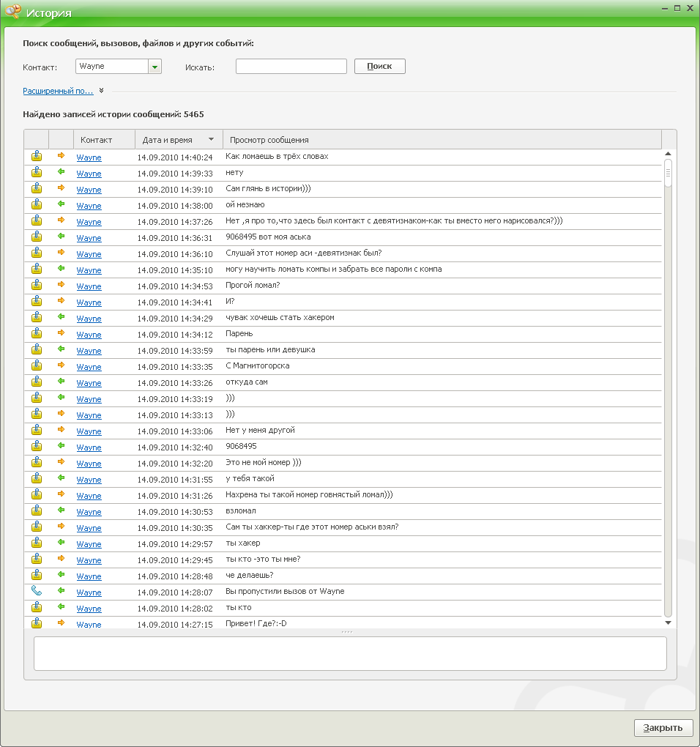Screen dimensions: 700x747
Task: Click the outgoing arrow icon for 'Сам глянь в истории)))'
Action: click(x=61, y=188)
